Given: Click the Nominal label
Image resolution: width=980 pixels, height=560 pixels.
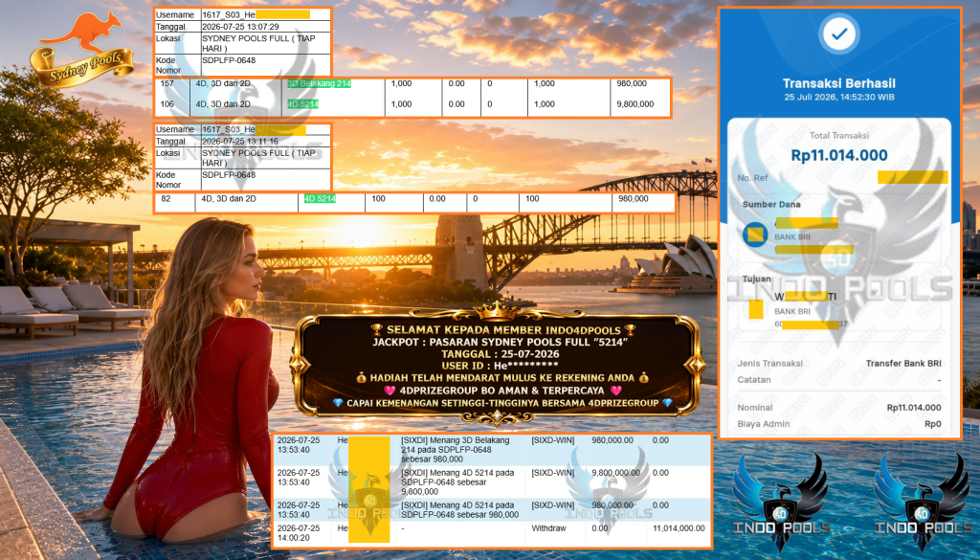Looking at the screenshot, I should [x=755, y=408].
